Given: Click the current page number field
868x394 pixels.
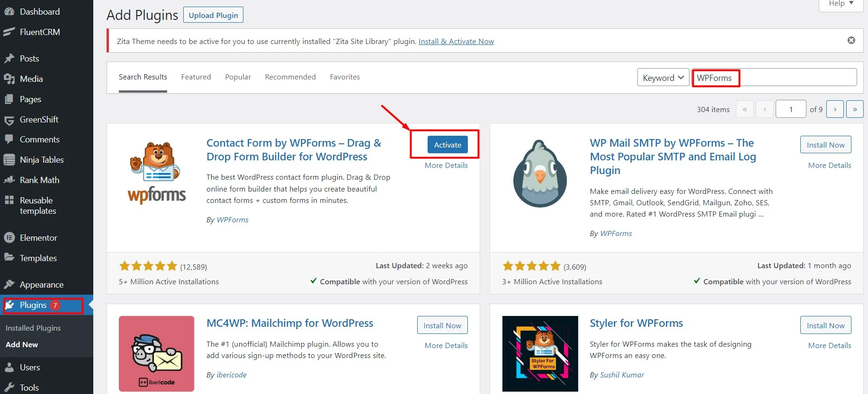Looking at the screenshot, I should (791, 109).
